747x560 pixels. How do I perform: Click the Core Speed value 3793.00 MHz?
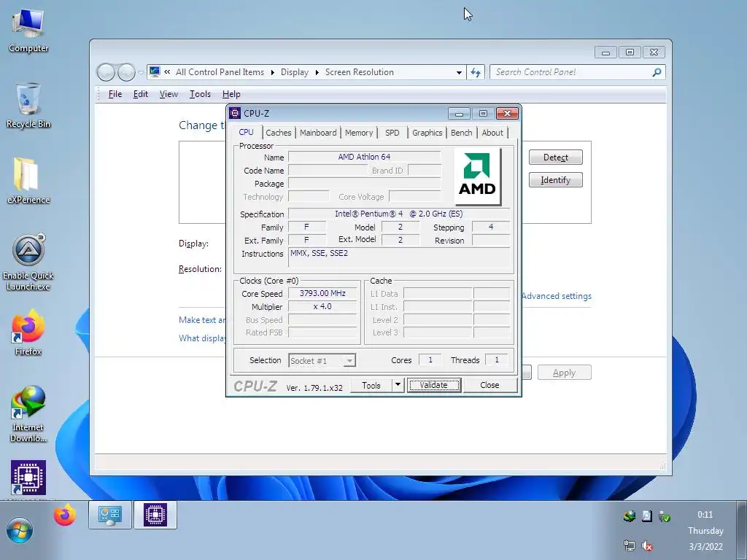[322, 293]
